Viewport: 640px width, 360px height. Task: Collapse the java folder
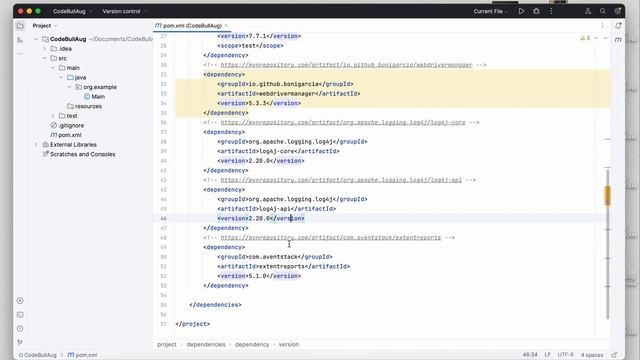61,78
